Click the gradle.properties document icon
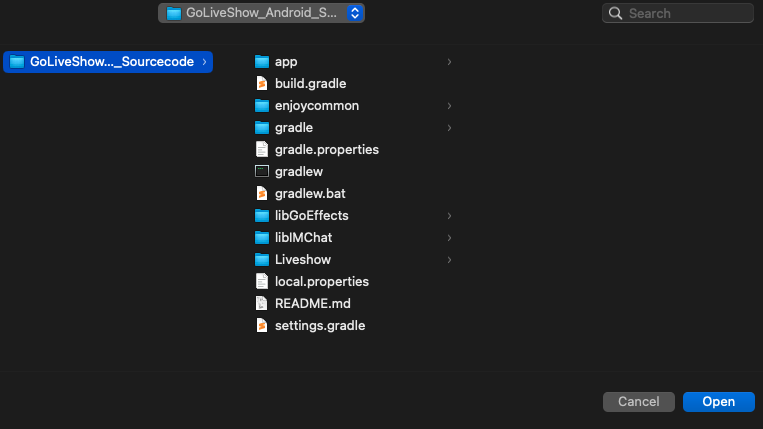 coord(262,150)
